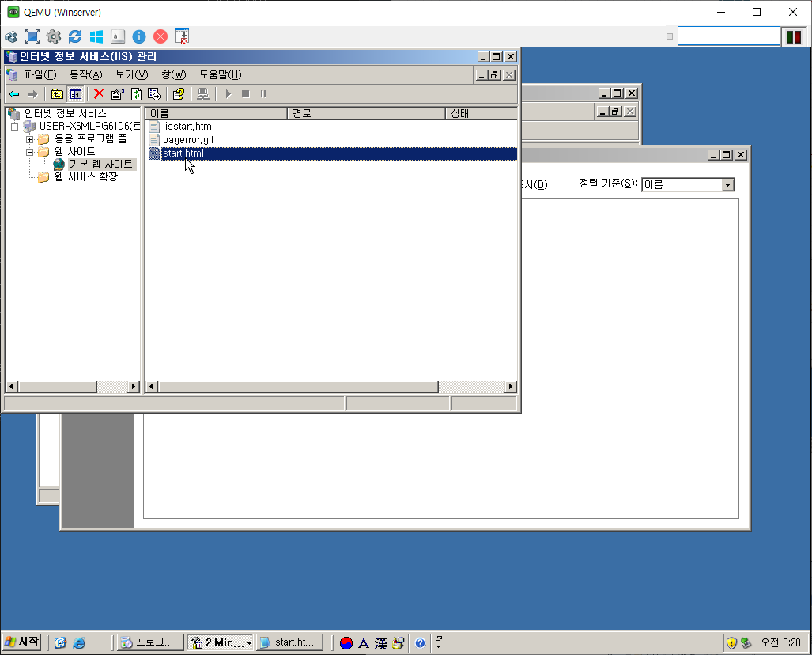Open Properties toolbar icon
812x655 pixels.
[x=118, y=94]
